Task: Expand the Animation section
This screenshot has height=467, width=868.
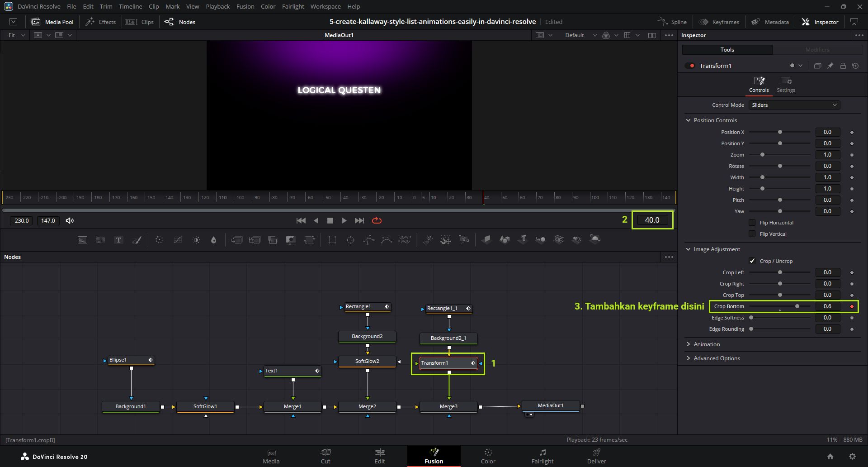Action: click(x=707, y=344)
